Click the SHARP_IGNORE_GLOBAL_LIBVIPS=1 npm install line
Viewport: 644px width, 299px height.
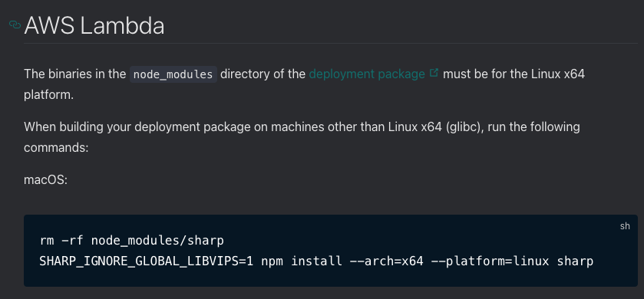(x=316, y=261)
